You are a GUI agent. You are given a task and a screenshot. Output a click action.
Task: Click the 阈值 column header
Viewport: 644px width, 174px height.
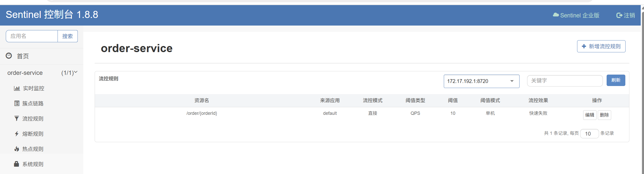click(453, 100)
